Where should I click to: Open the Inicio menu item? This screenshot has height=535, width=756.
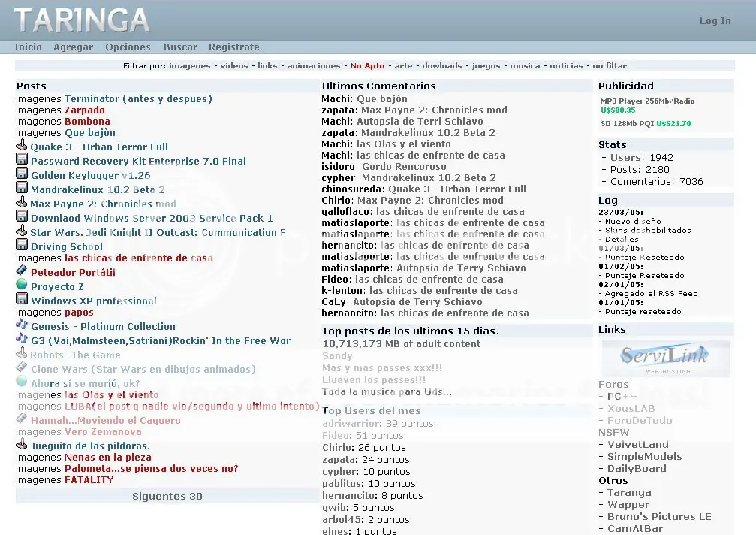click(x=28, y=47)
